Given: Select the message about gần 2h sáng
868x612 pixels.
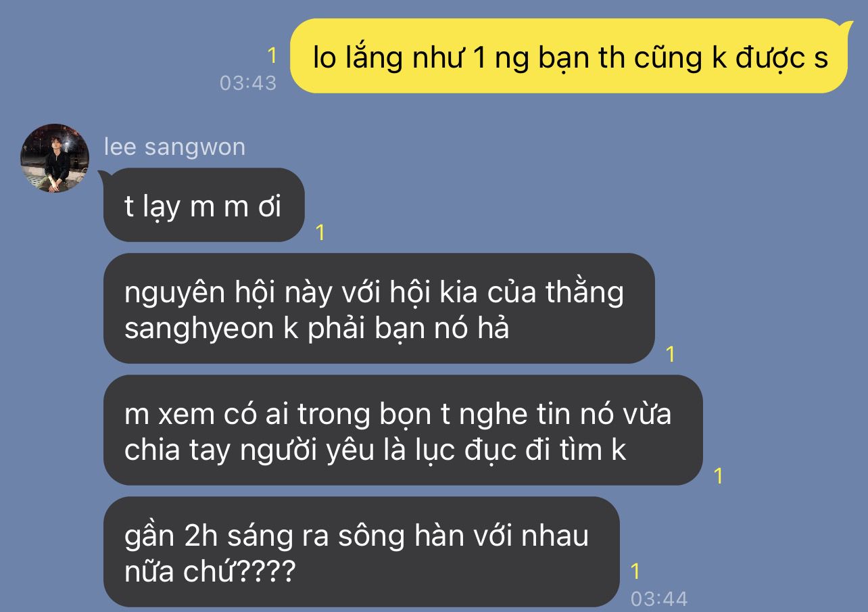Looking at the screenshot, I should coord(361,552).
